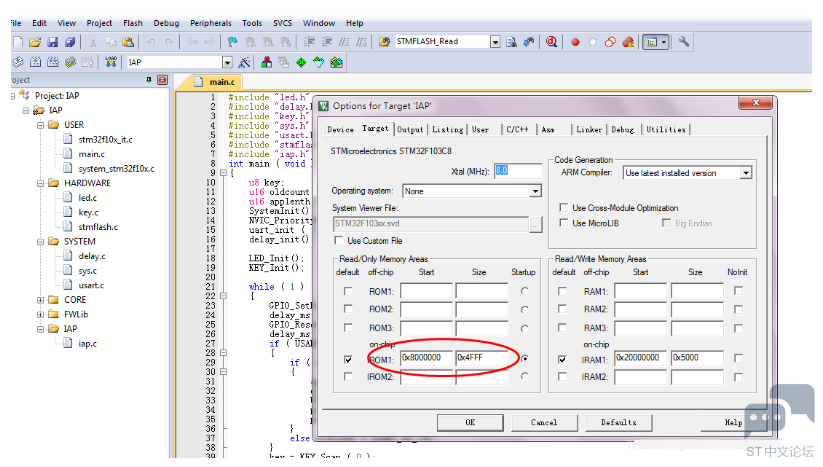Click the Increase indent toolbar icon
The width and height of the screenshot is (823, 467).
click(x=309, y=42)
